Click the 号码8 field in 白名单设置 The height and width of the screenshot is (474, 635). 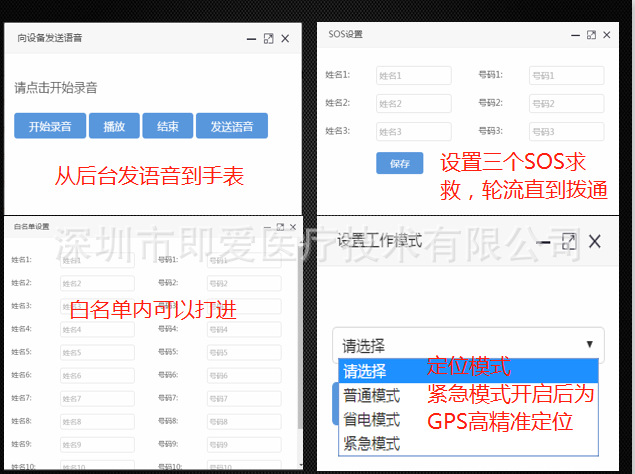click(244, 422)
